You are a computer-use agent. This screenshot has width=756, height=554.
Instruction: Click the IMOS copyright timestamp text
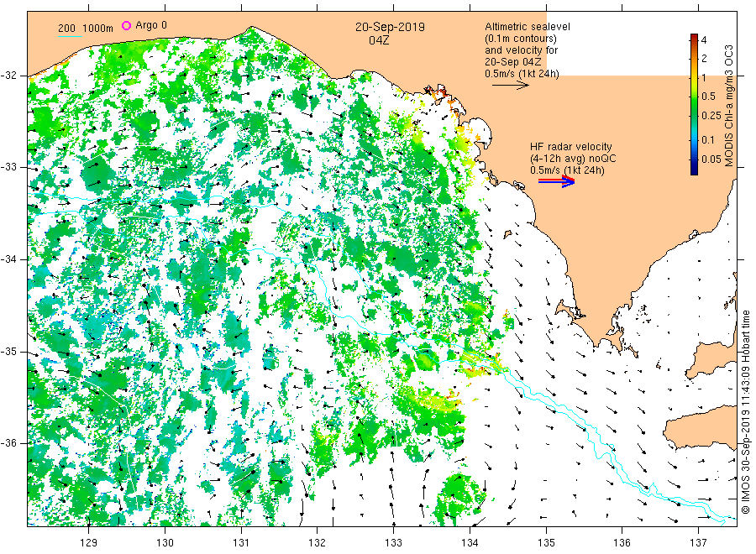pos(746,412)
